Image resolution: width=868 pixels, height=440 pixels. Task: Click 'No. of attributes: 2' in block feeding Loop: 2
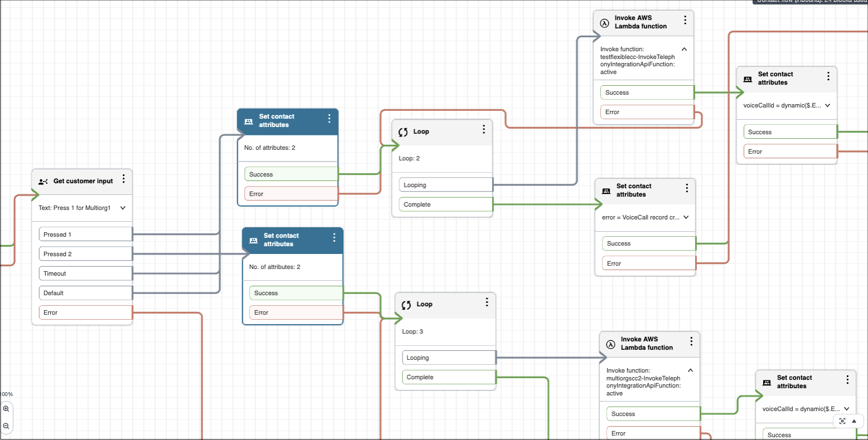point(270,148)
